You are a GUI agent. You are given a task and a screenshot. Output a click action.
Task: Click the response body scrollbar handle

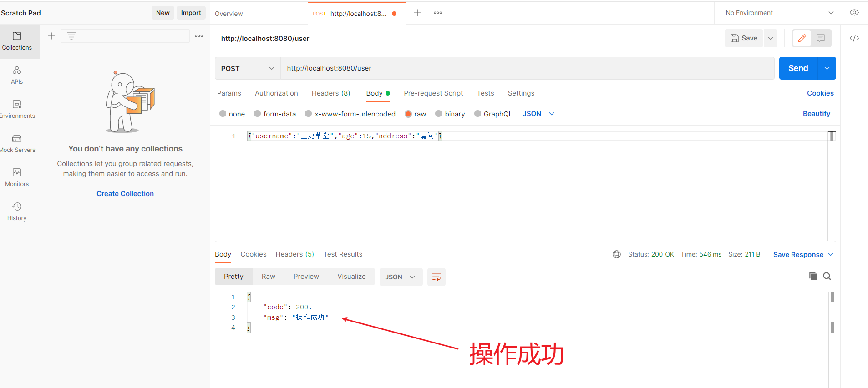[832, 297]
